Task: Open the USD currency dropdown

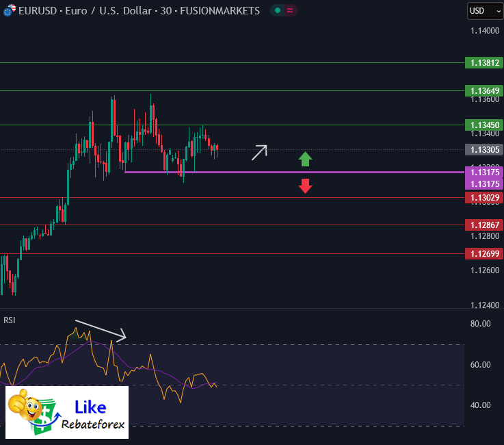Action: 486,11
